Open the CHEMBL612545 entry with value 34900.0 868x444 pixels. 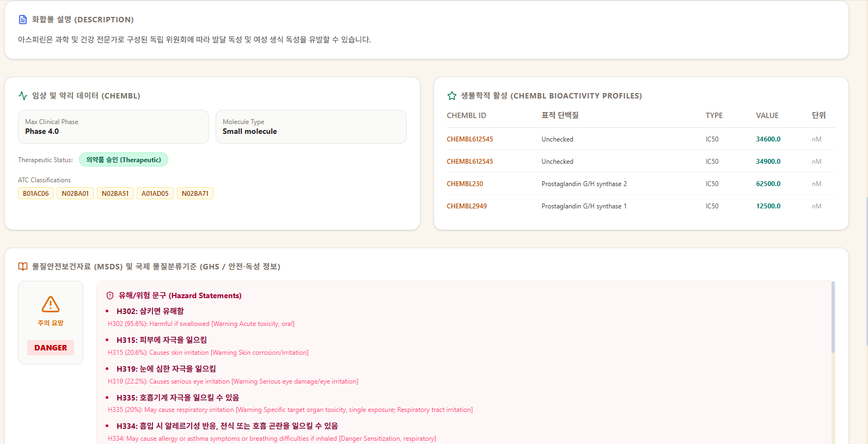(x=470, y=162)
